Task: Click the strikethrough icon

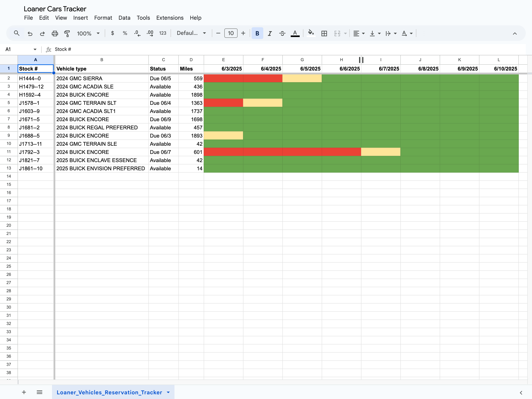Action: [x=282, y=34]
